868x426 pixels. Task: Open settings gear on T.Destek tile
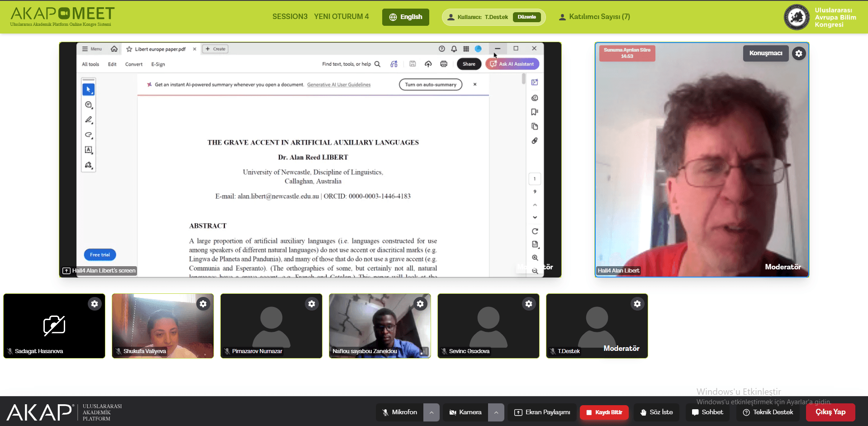[x=637, y=304]
